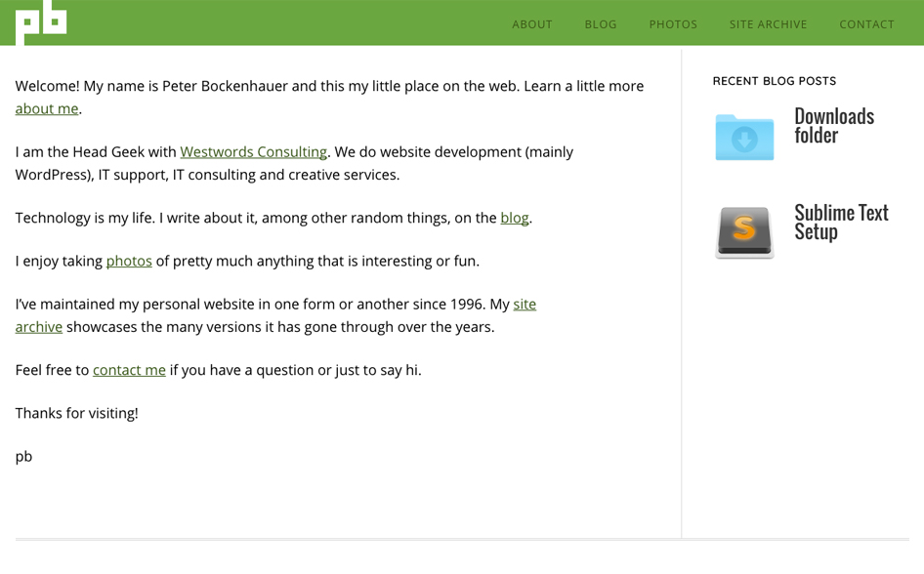Open the 'photos' inline text link
This screenshot has width=924, height=574.
pos(129,262)
